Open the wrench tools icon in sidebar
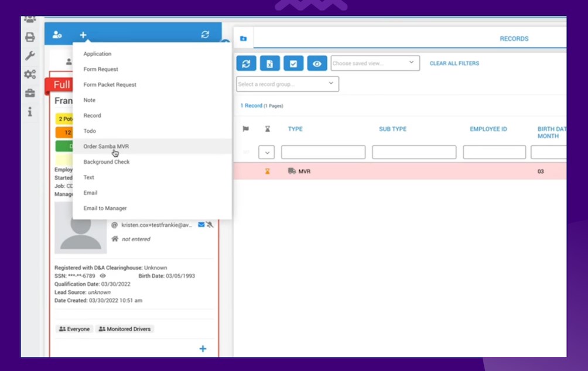588x371 pixels. (30, 56)
